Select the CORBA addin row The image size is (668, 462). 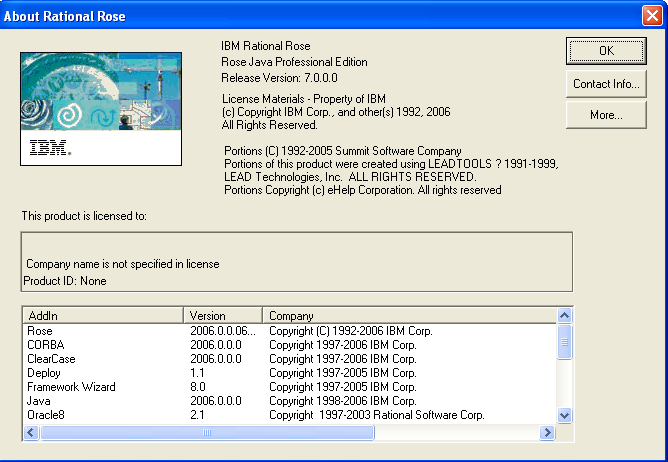tap(289, 344)
